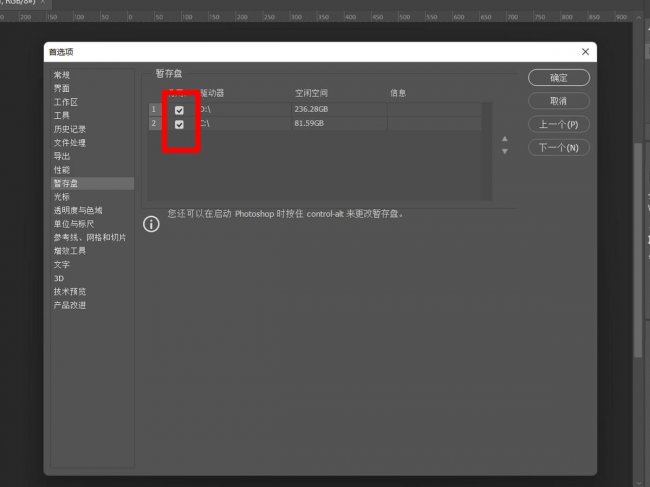Image resolution: width=650 pixels, height=487 pixels.
Task: Open the 3D preferences category
Action: pos(59,278)
